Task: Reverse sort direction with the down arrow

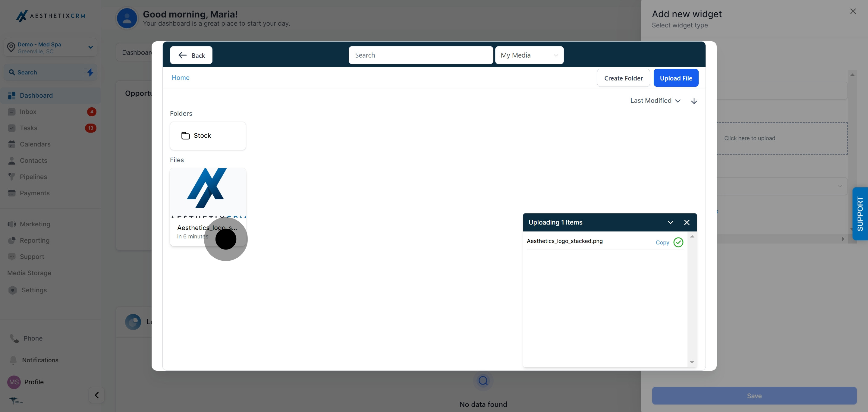Action: 694,101
